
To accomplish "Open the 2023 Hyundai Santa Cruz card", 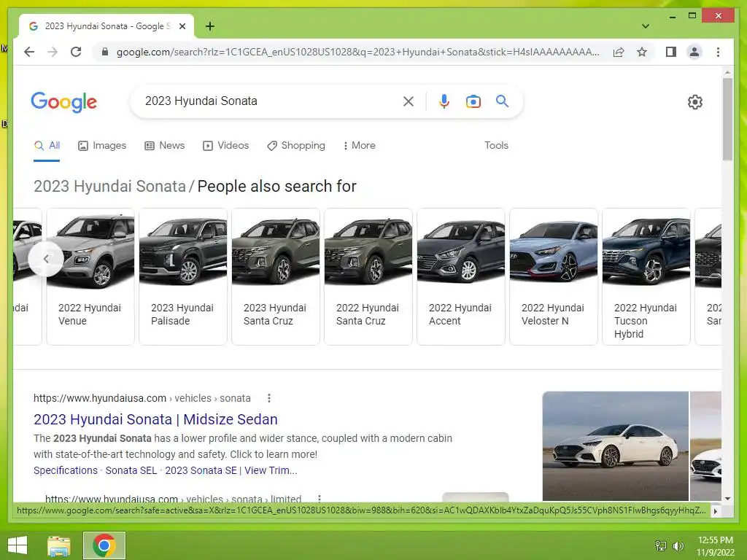I will tap(275, 276).
